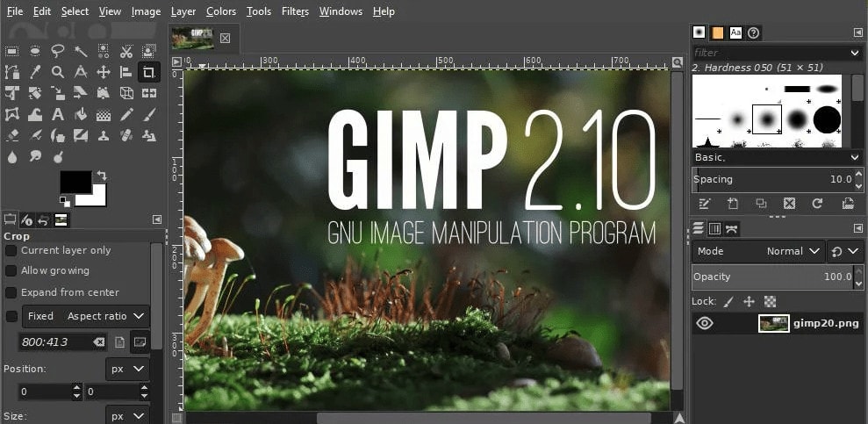Toggle lock pixels brush icon
868x424 pixels.
(x=729, y=302)
